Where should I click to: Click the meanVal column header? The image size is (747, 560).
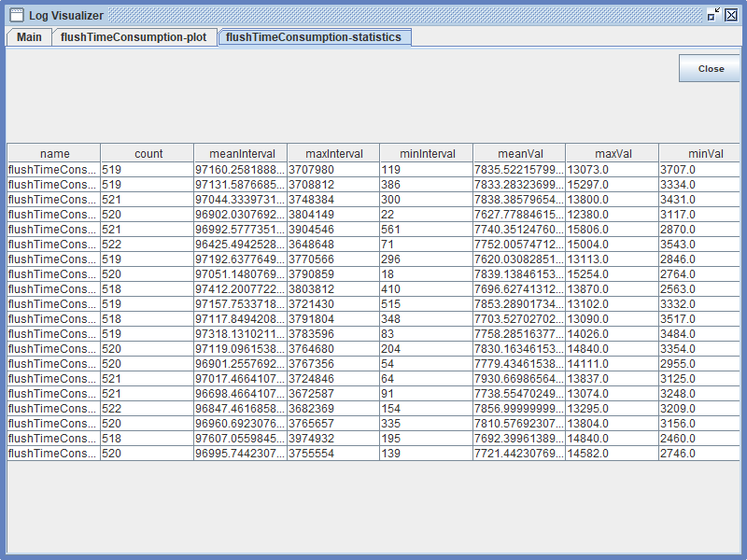point(520,154)
